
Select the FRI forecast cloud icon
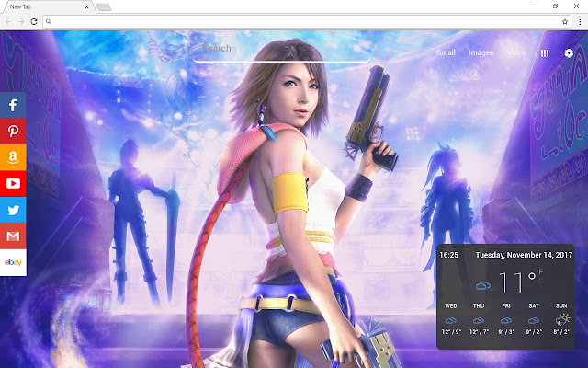point(506,320)
